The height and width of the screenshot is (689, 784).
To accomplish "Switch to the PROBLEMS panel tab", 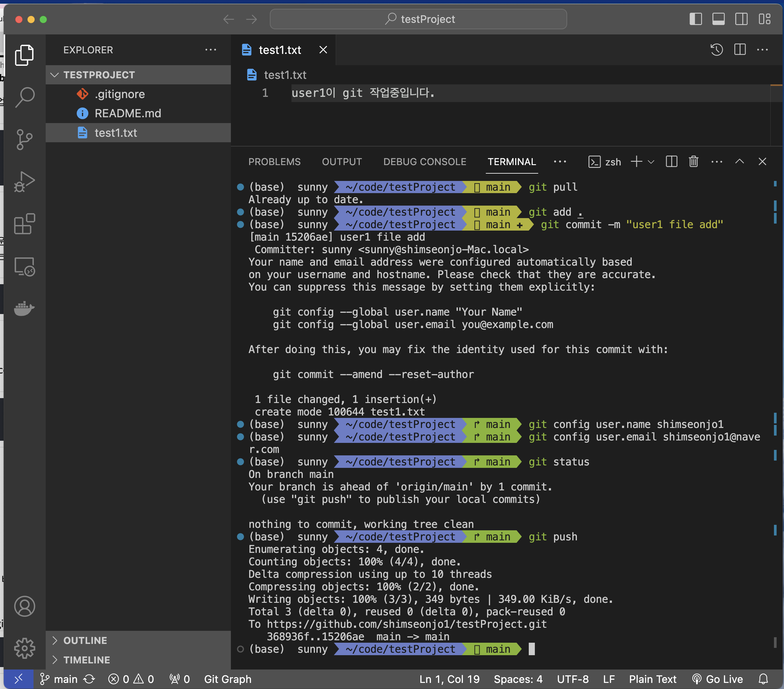I will pos(274,161).
